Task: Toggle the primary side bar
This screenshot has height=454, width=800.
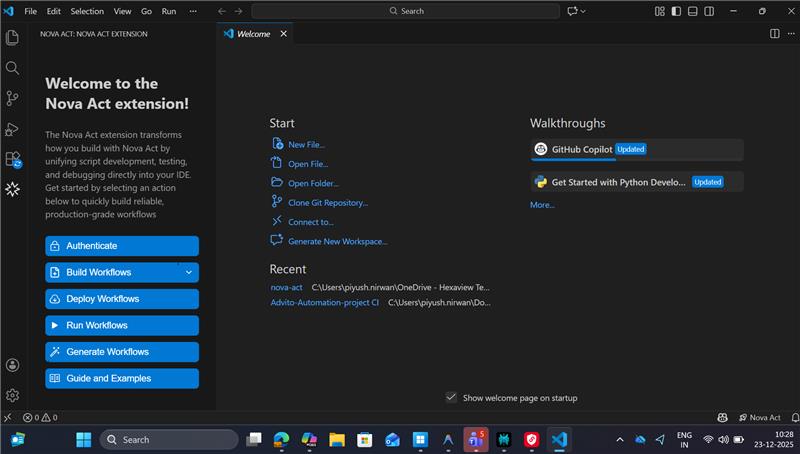Action: point(676,11)
